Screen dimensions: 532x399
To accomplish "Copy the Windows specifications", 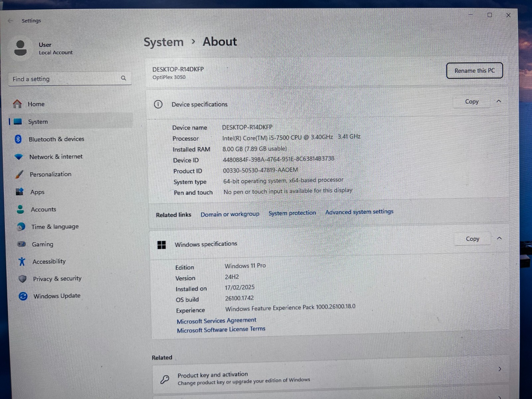I will (472, 239).
